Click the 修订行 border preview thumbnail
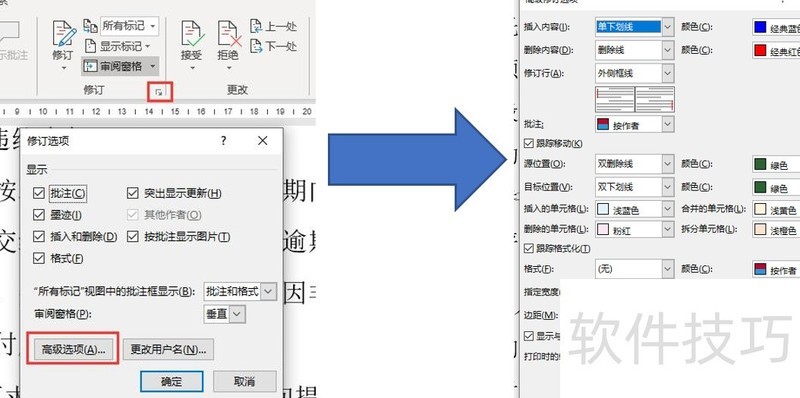 click(x=635, y=99)
